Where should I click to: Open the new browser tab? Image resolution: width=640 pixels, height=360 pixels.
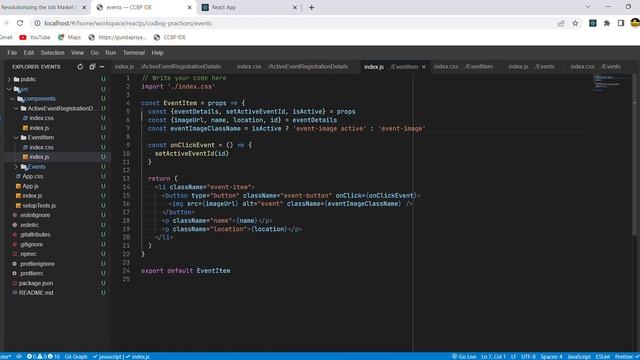coord(311,7)
